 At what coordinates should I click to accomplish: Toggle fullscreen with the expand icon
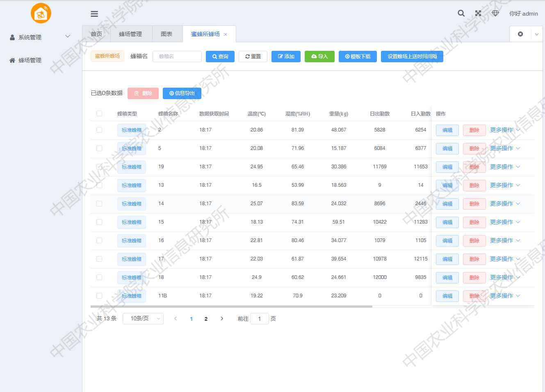pos(478,13)
